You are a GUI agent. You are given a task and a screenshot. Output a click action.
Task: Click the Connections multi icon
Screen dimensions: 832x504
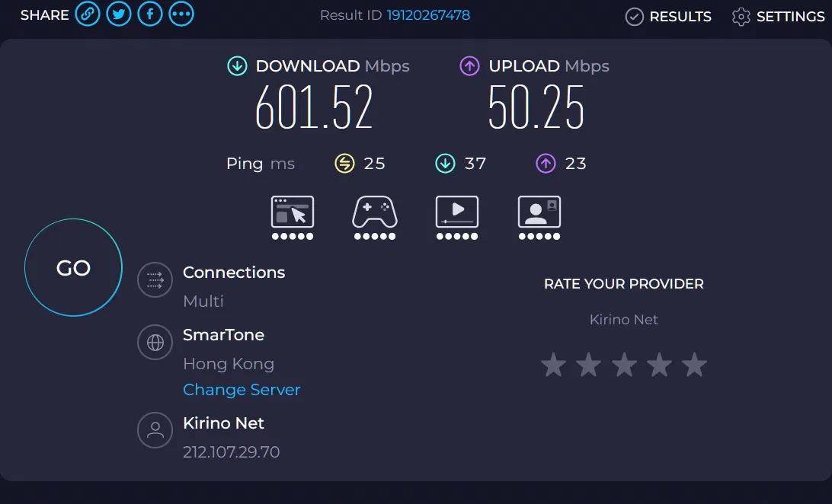[x=155, y=280]
